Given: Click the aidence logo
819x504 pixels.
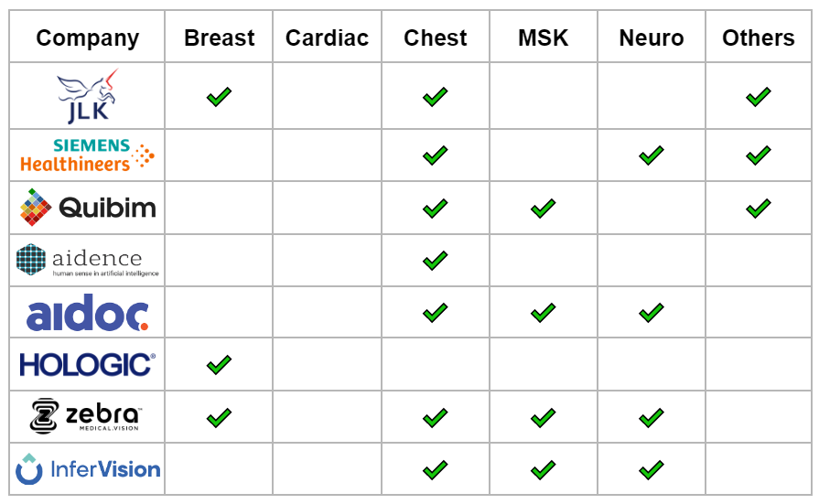Looking at the screenshot, I should coord(87,260).
